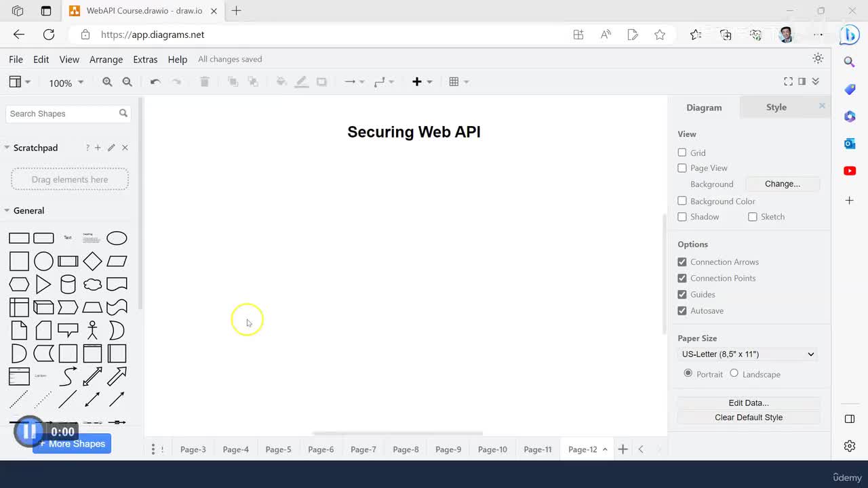The image size is (868, 488).
Task: Enable the Page View checkbox
Action: pos(682,168)
